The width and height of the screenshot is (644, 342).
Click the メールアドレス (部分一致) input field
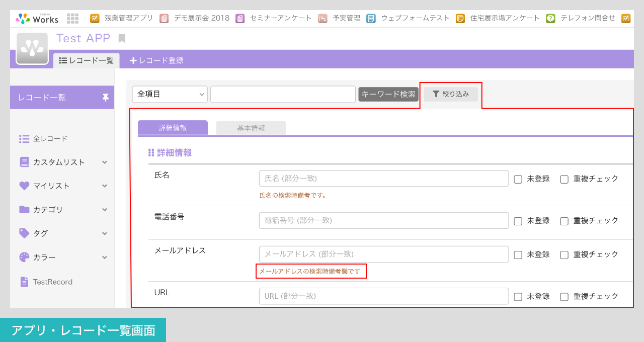(x=384, y=254)
